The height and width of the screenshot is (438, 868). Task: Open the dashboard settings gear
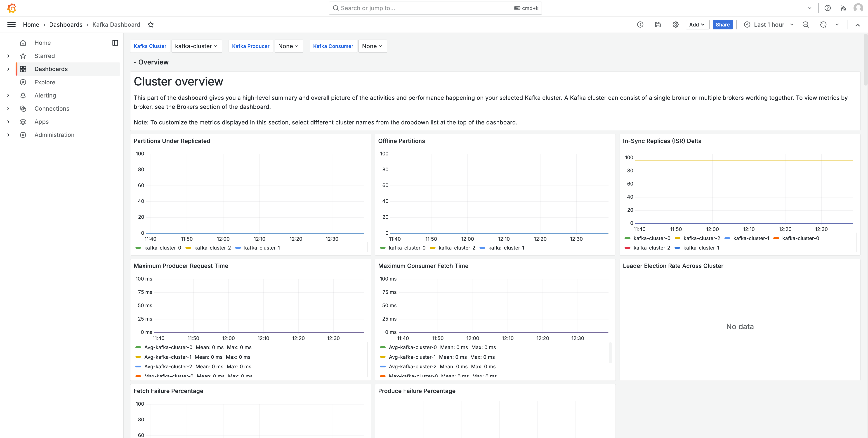coord(676,24)
